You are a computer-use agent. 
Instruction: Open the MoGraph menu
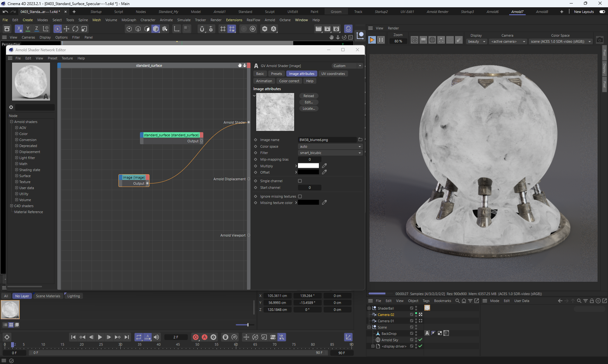(129, 20)
